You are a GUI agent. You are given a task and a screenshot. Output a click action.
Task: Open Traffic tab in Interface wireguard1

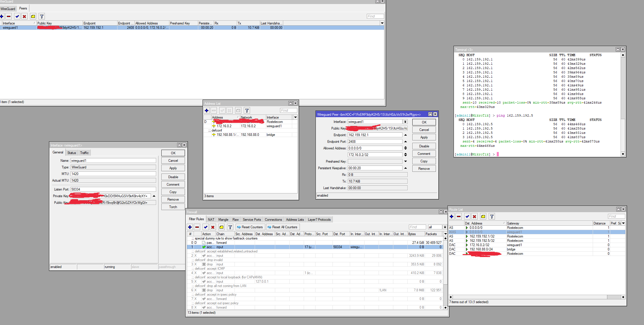pos(84,153)
